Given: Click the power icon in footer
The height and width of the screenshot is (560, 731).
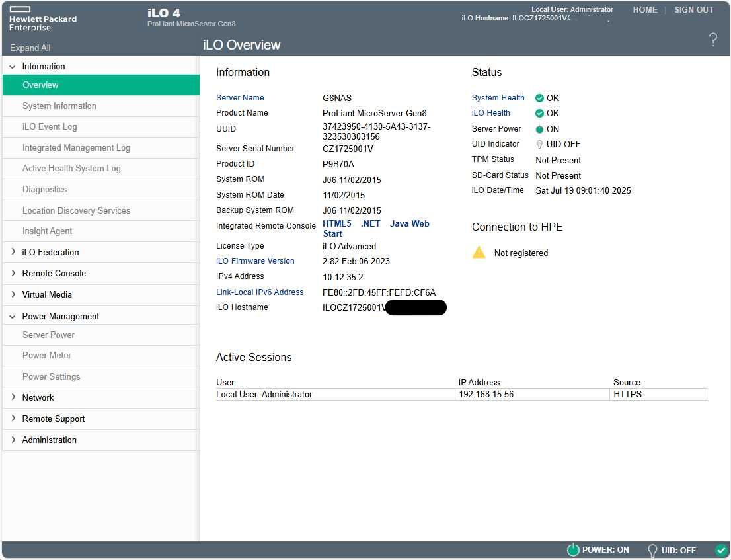Looking at the screenshot, I should [573, 550].
